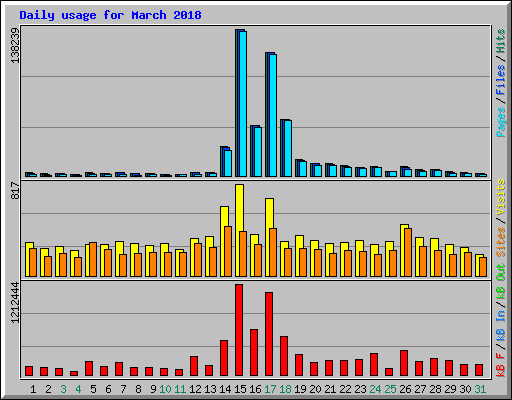Click day 15 on the x-axis
Image resolution: width=512 pixels, height=400 pixels.
click(240, 389)
